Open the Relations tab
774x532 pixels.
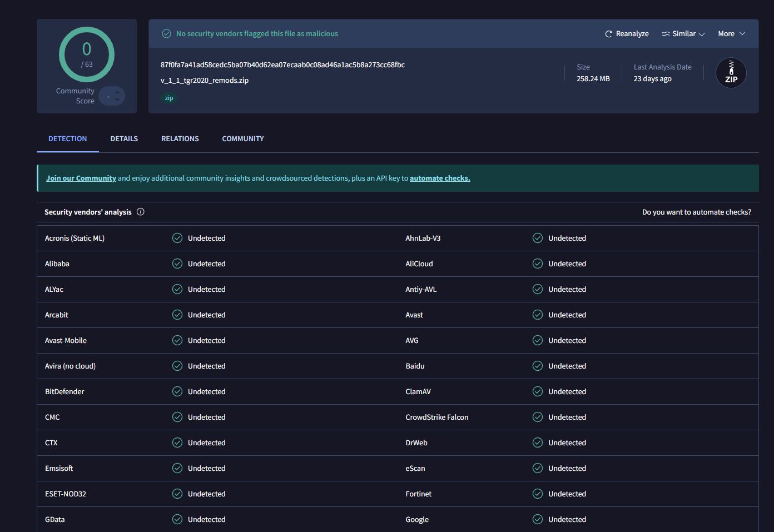click(x=180, y=139)
